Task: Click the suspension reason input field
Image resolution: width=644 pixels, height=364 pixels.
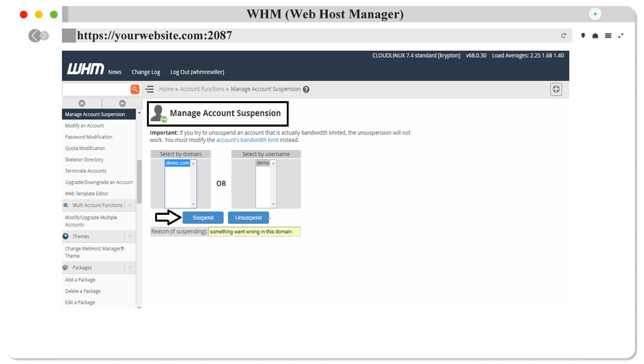Action: [x=254, y=232]
